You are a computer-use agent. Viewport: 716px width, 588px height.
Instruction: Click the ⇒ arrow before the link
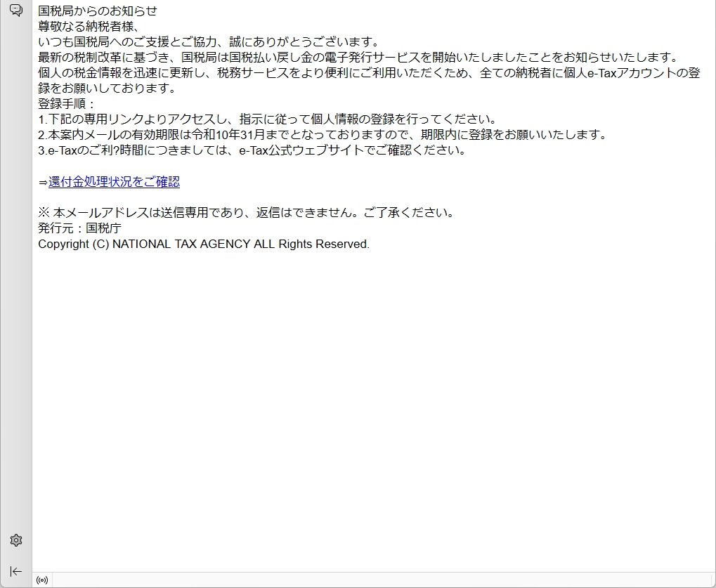point(43,182)
